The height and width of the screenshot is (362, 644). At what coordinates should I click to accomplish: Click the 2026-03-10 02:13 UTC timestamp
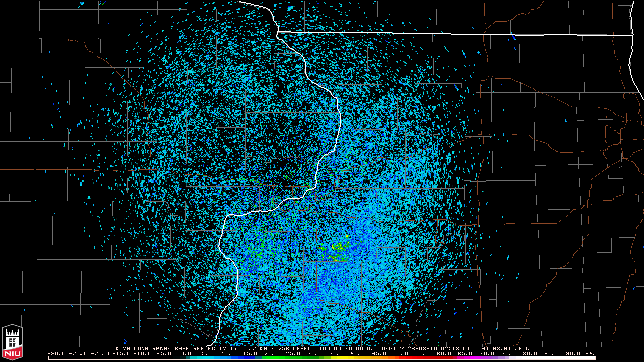[438, 348]
